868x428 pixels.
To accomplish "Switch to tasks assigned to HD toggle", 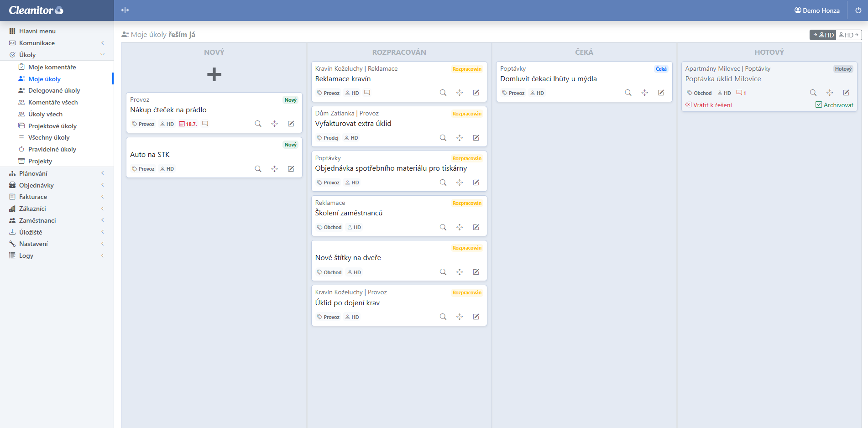I will click(x=823, y=35).
